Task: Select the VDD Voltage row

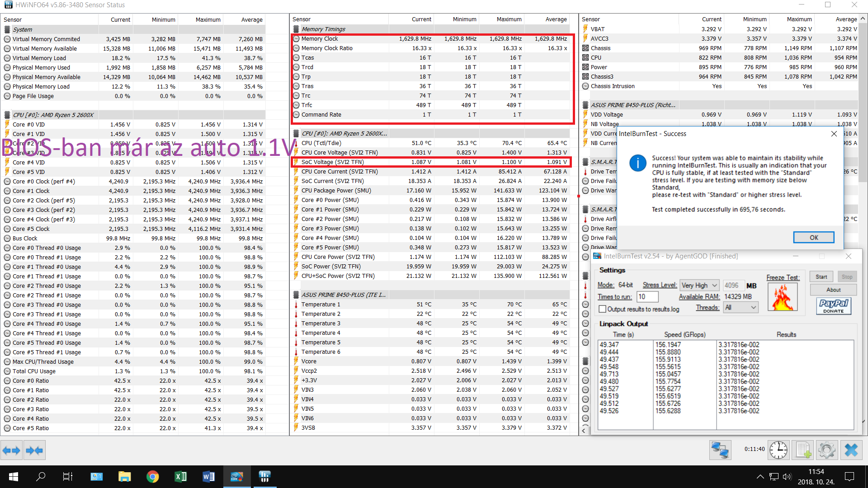Action: click(720, 114)
